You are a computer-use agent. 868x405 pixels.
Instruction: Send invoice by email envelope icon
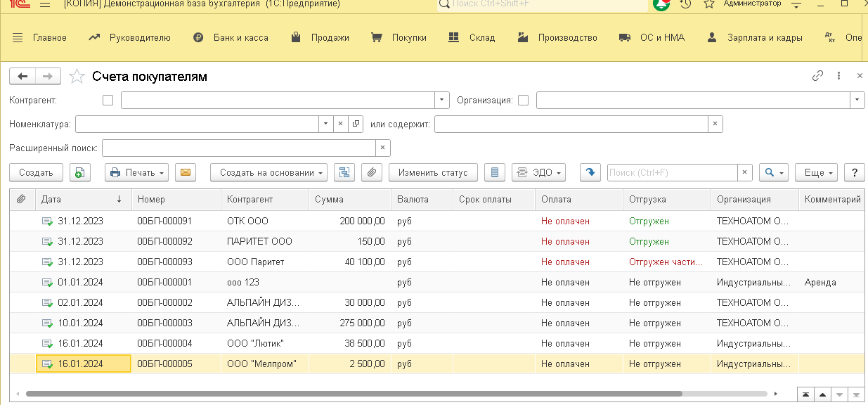click(186, 172)
